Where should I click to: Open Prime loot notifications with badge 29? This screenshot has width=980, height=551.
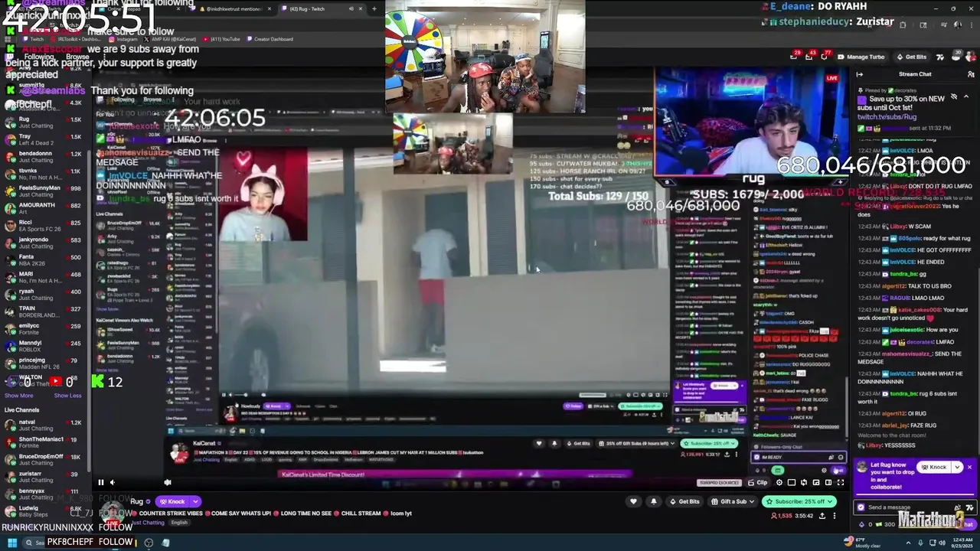click(795, 56)
